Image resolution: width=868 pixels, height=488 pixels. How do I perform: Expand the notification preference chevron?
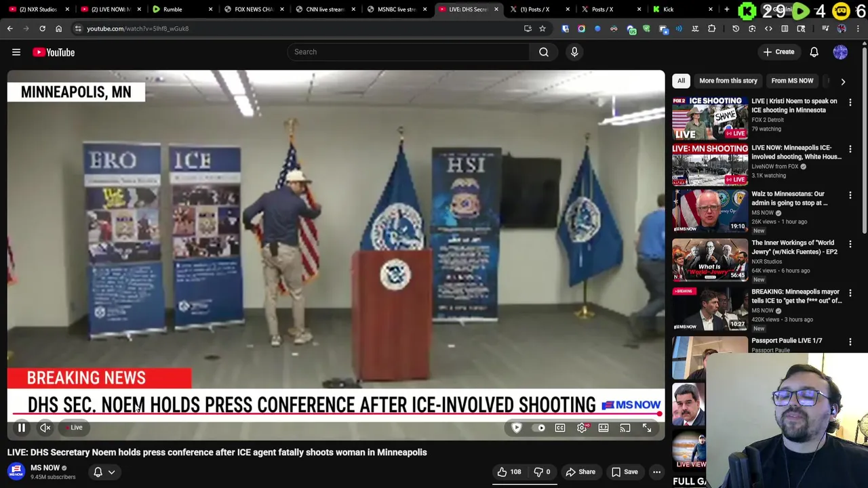112,472
